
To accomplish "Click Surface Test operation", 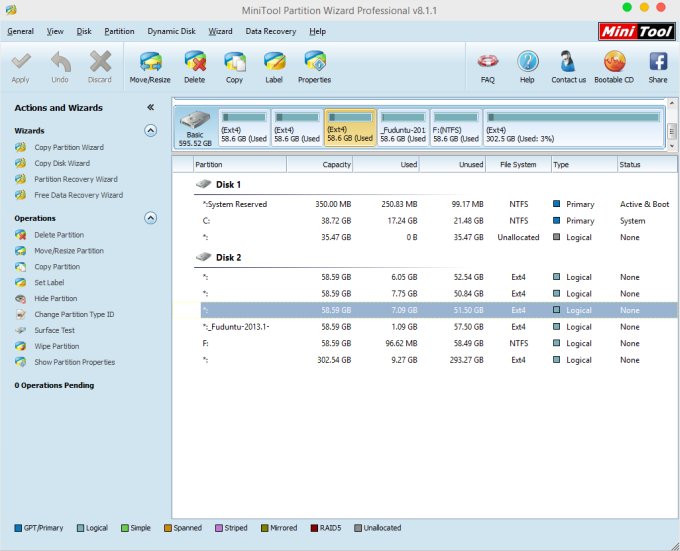I will (54, 330).
